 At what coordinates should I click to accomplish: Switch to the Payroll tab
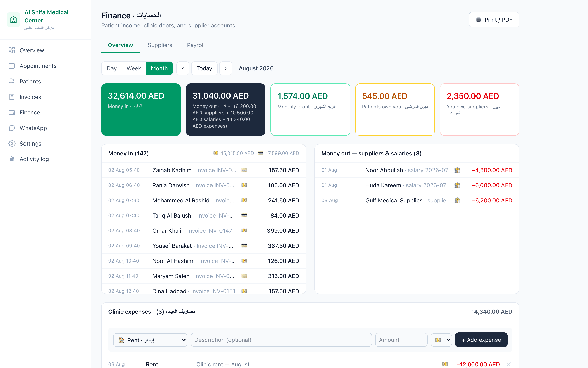coord(196,45)
